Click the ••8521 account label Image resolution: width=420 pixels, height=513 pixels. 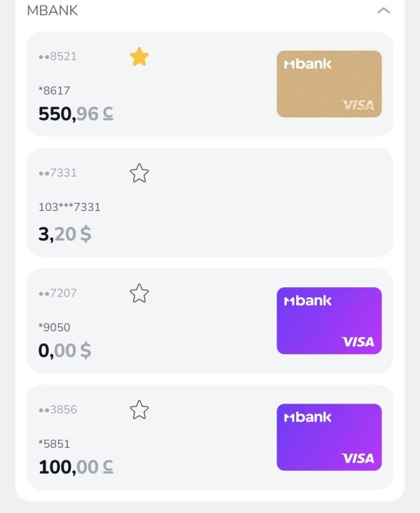57,57
